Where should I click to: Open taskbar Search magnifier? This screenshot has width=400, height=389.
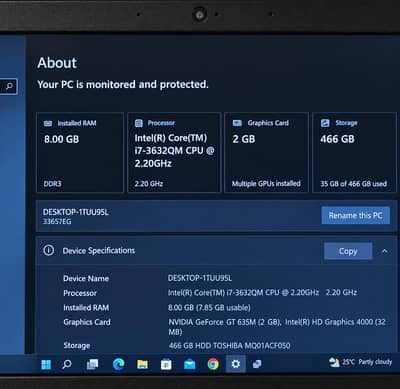(67, 364)
